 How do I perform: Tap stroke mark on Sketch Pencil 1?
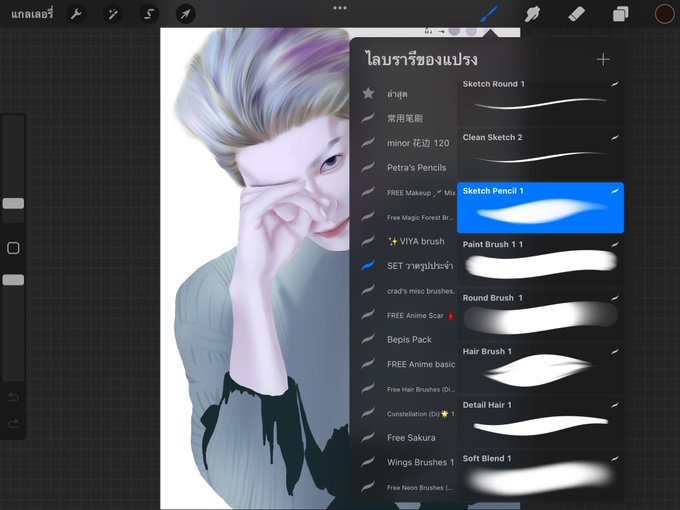click(615, 191)
